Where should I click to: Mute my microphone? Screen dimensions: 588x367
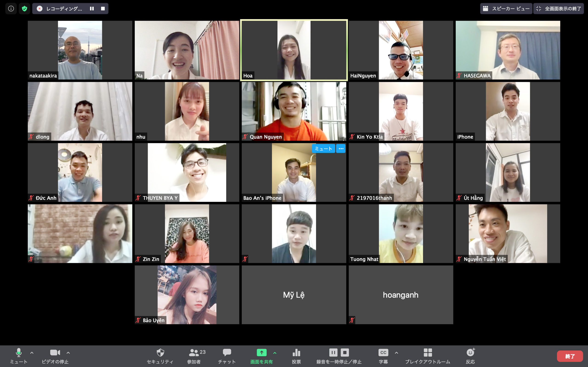coord(19,356)
